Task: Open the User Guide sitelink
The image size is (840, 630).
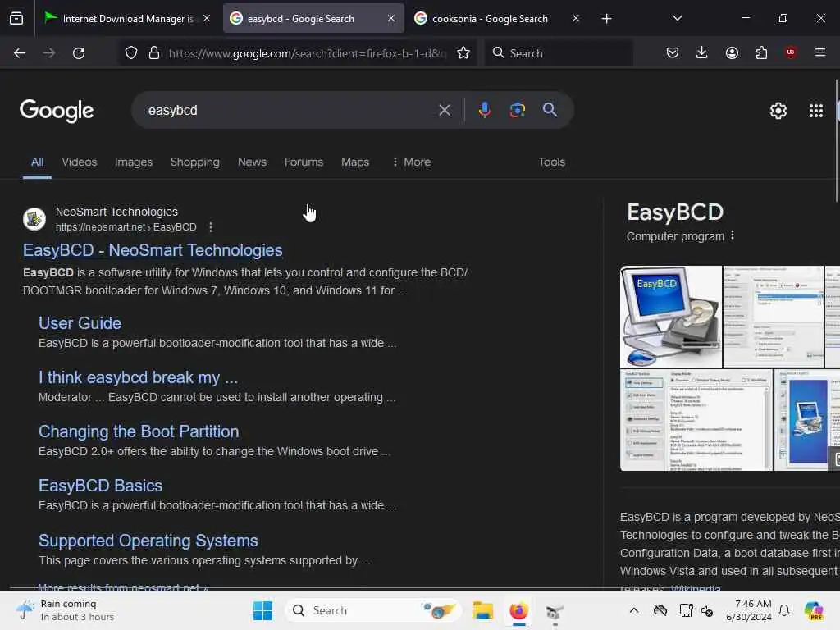Action: point(80,323)
